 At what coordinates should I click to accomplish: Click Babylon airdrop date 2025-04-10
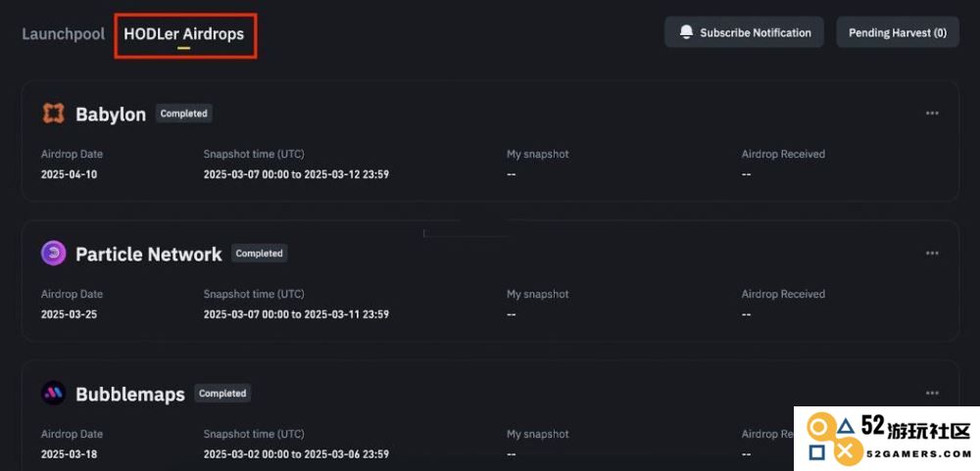pyautogui.click(x=69, y=174)
